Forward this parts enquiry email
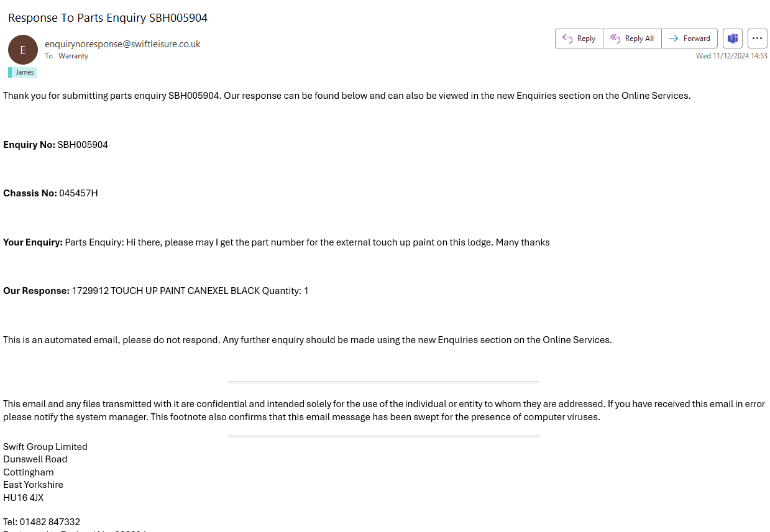 pos(689,39)
